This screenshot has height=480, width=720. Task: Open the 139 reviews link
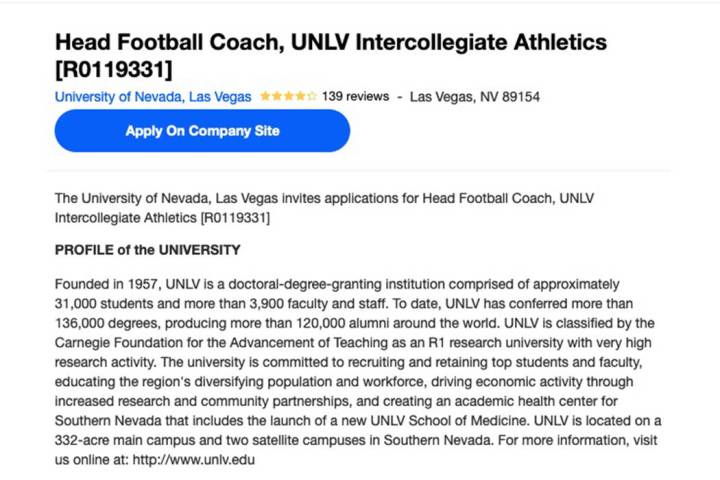pos(355,97)
